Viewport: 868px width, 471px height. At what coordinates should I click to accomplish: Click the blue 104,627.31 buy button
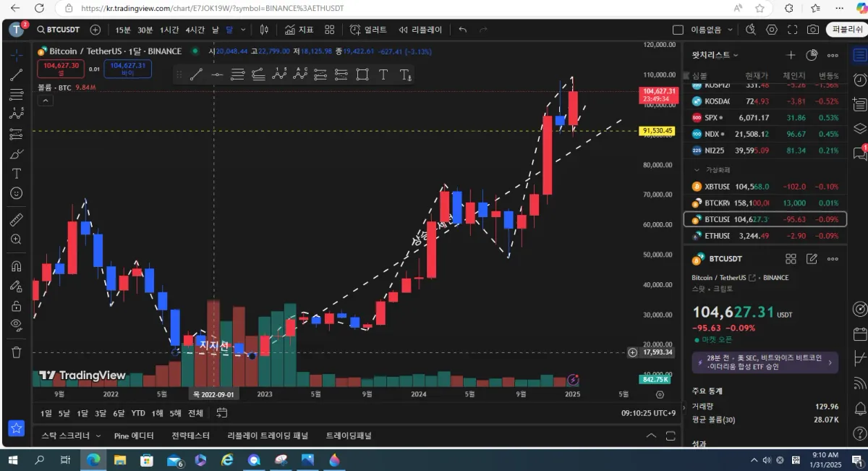[128, 68]
